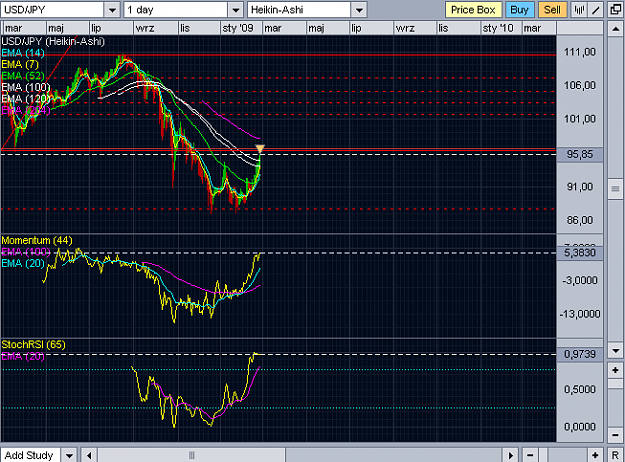Viewport: 625px width, 462px height.
Task: Click the horizontal scrollbar thumb
Action: pos(192,455)
